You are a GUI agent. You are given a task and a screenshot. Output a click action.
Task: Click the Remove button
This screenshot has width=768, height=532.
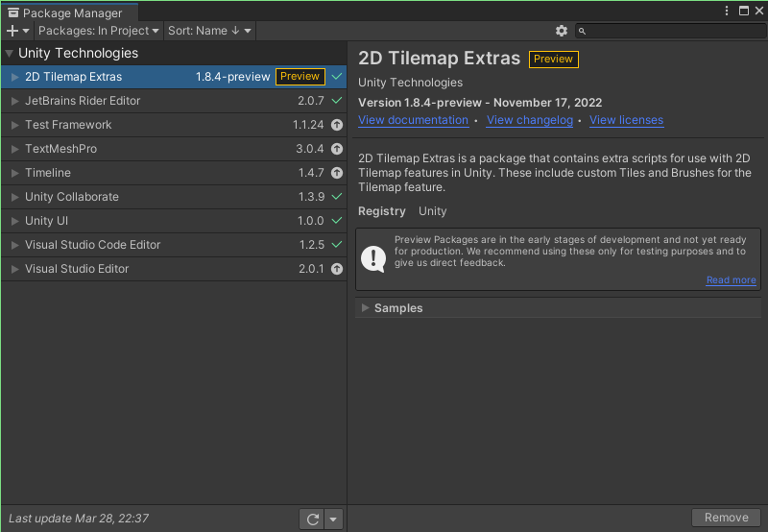click(x=726, y=518)
